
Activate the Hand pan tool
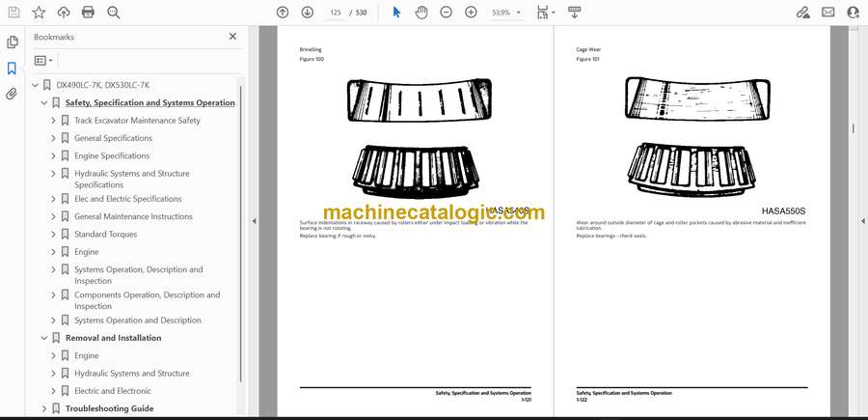pyautogui.click(x=421, y=13)
